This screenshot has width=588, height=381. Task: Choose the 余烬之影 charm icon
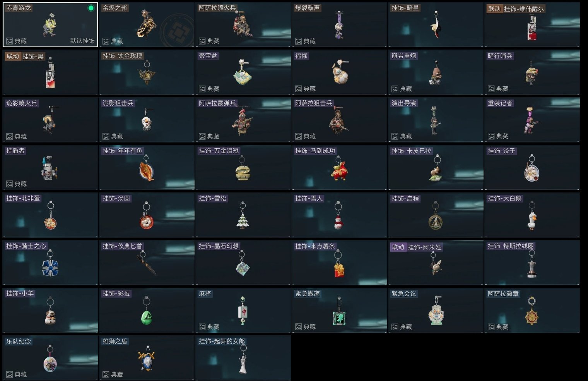147,24
